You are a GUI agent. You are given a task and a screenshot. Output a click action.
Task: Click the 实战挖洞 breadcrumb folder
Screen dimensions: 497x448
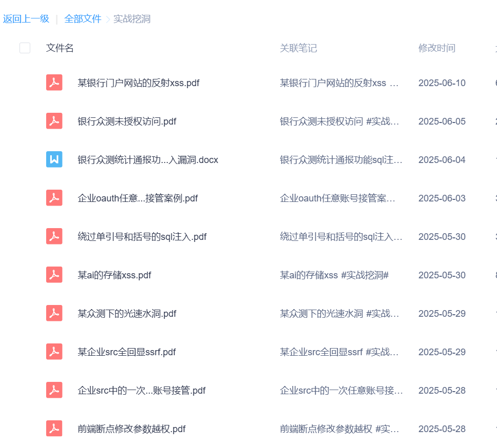tap(132, 18)
